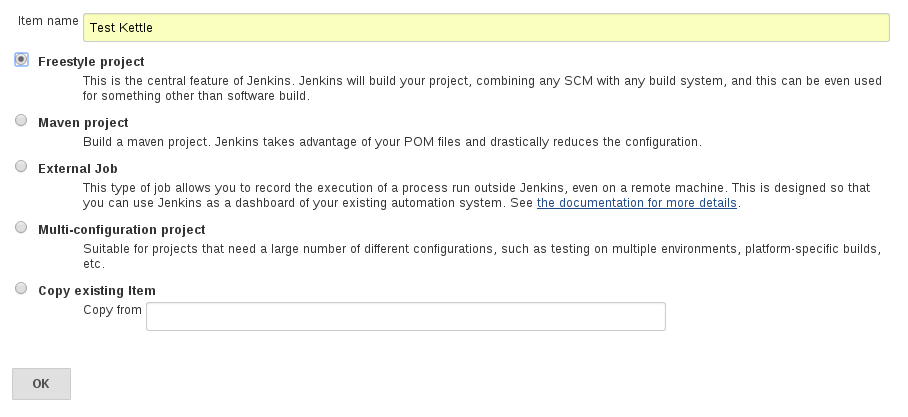Open the documentation for more details link

click(636, 203)
